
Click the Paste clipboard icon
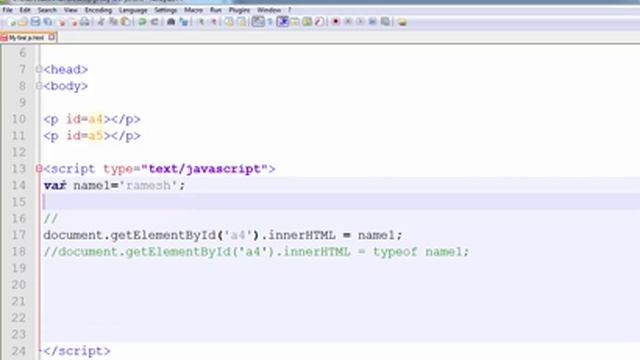click(126, 22)
